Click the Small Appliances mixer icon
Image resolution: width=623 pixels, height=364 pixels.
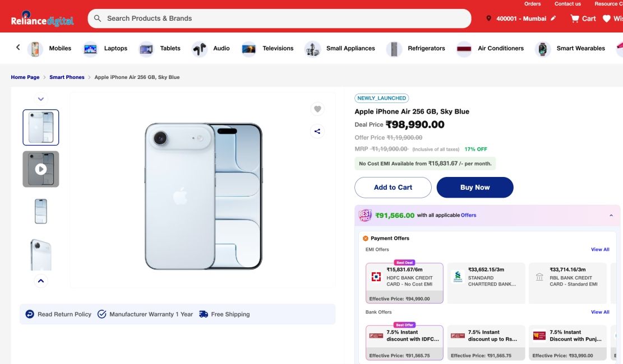coord(313,49)
